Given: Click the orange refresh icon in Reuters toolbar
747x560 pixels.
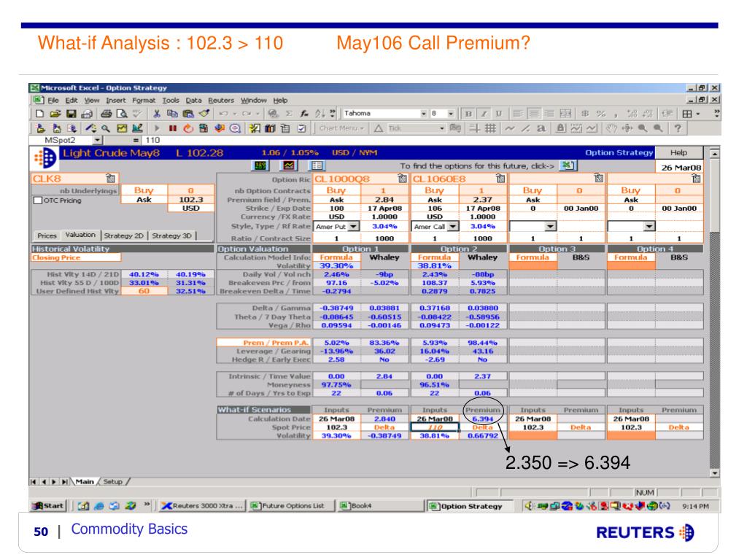Looking at the screenshot, I should (188, 128).
